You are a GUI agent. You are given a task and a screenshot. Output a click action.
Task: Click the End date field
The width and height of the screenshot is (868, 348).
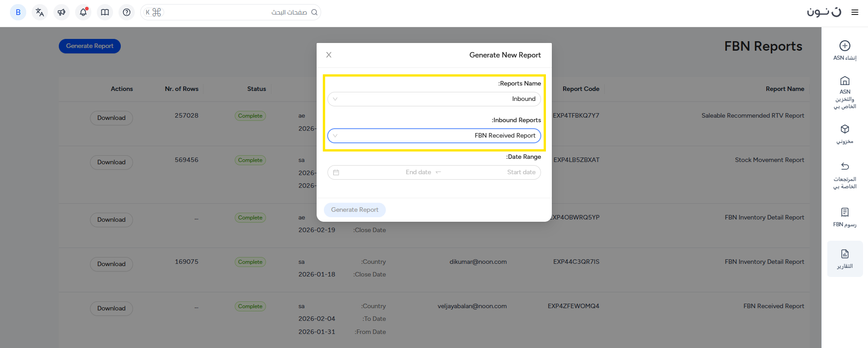418,172
